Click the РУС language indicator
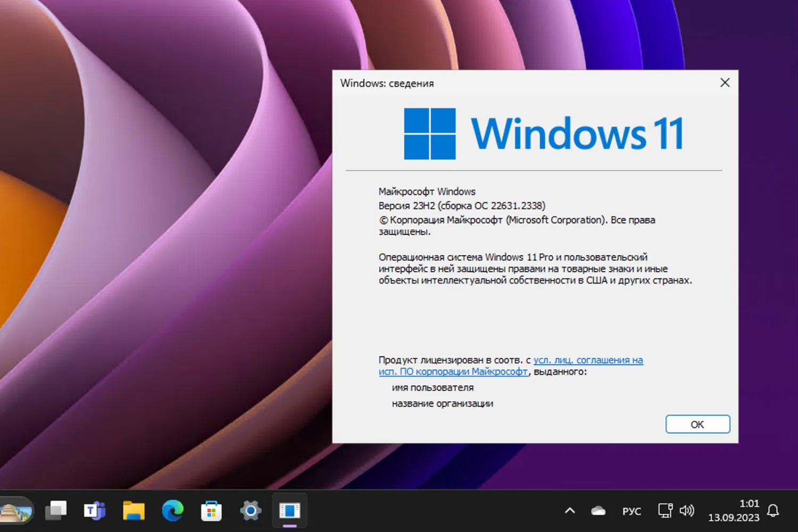 coord(631,511)
